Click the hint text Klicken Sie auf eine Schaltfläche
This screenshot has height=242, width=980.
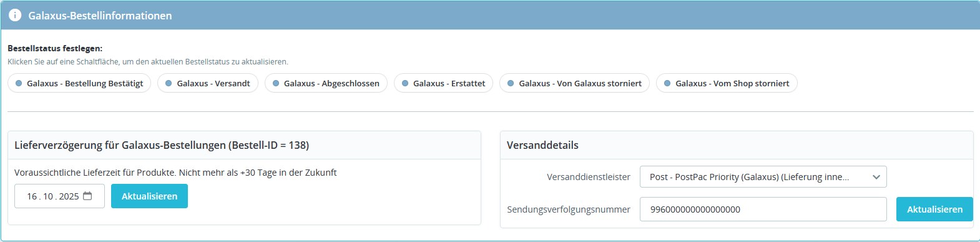point(148,62)
